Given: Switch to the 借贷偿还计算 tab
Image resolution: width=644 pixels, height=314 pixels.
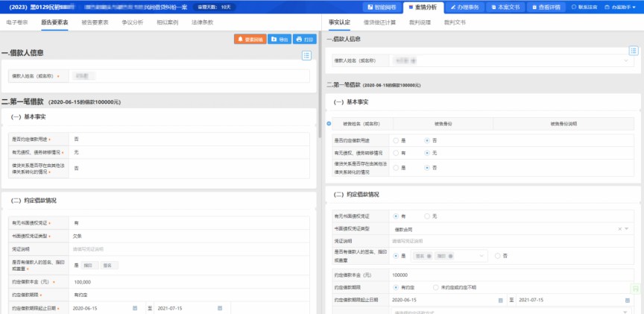Looking at the screenshot, I should pyautogui.click(x=379, y=22).
